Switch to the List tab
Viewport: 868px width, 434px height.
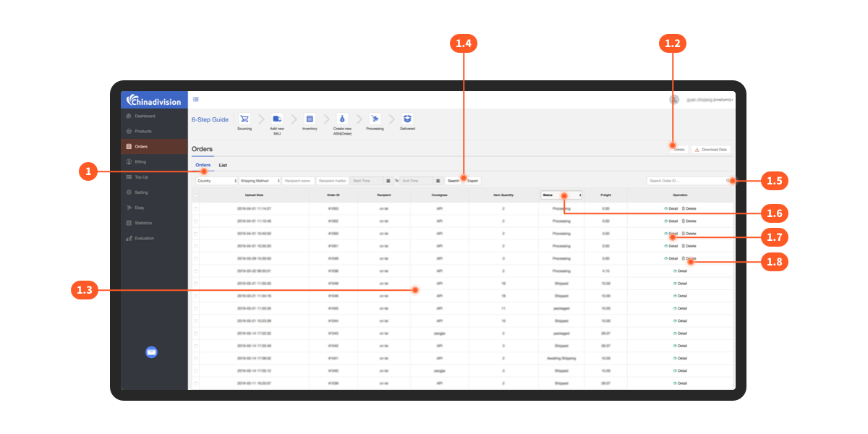click(223, 165)
